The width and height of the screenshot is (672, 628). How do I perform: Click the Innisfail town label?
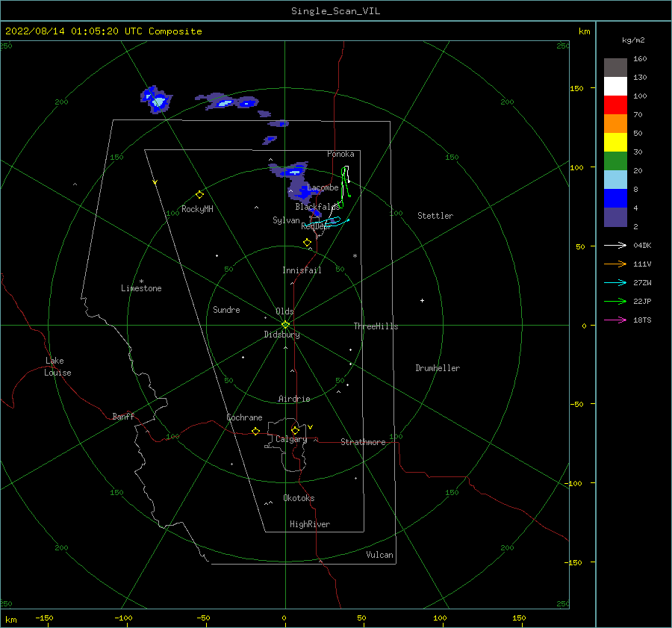pyautogui.click(x=302, y=270)
